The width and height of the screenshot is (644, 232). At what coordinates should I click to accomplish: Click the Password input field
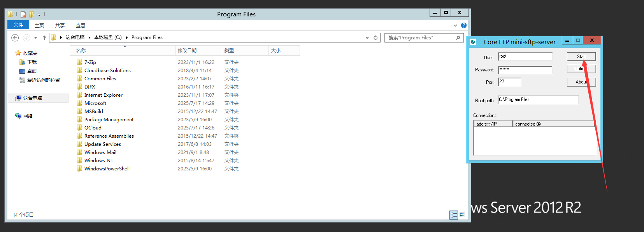(525, 70)
